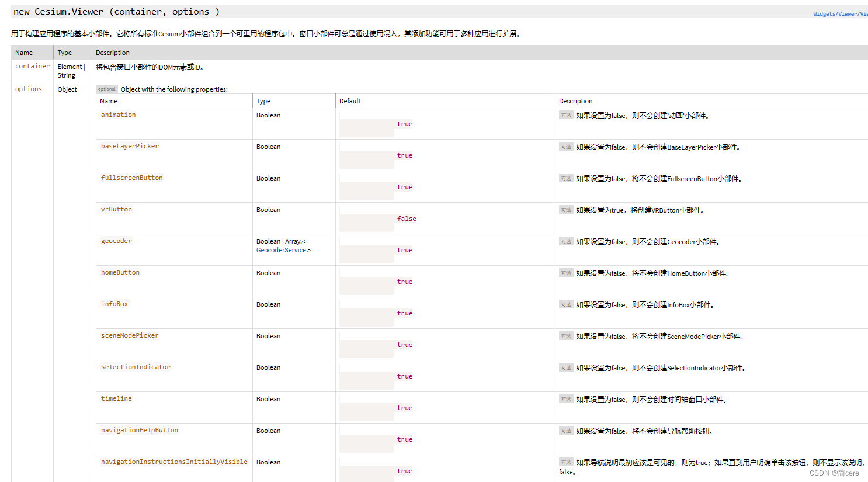Viewport: 868px width, 482px height.
Task: Open the Widgets/Viewer source file link
Action: [x=840, y=14]
